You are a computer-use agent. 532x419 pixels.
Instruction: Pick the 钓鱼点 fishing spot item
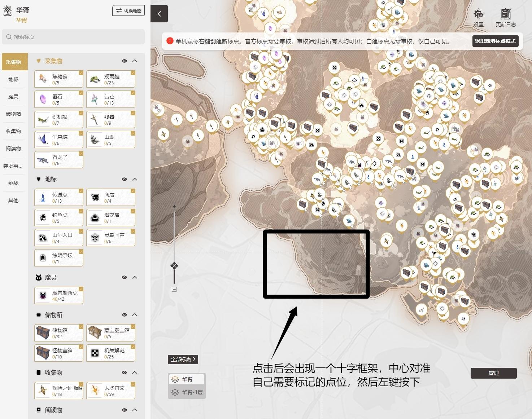[59, 217]
